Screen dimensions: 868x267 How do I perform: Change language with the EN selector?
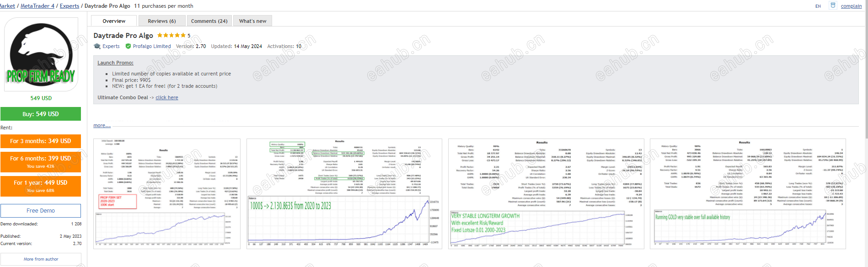818,6
